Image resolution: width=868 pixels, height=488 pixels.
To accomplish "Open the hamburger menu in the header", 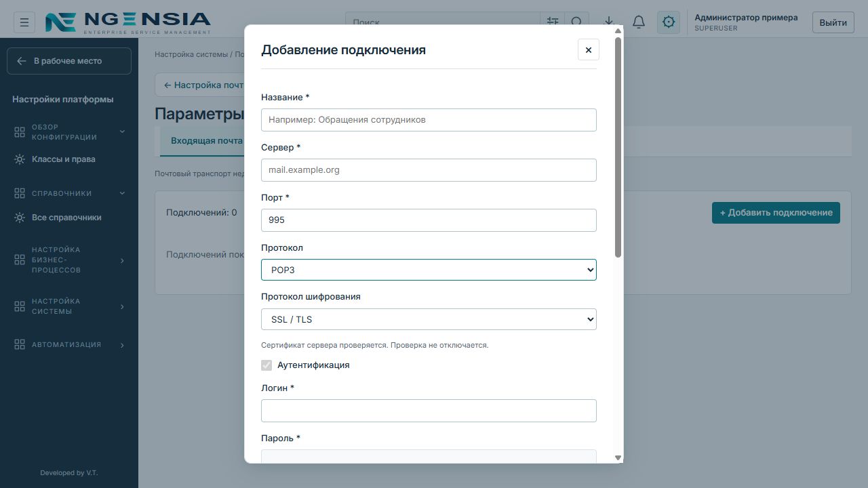I will [24, 22].
